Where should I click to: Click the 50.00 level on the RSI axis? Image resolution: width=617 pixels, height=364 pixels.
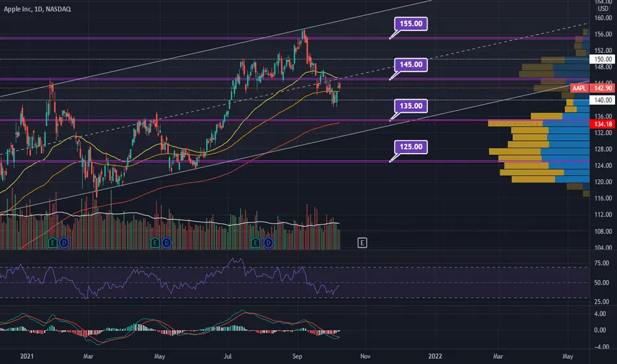tap(602, 283)
